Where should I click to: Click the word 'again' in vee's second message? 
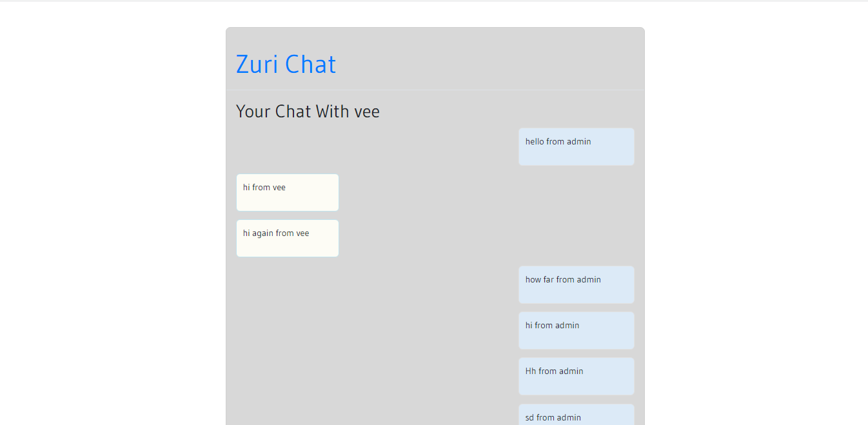263,233
